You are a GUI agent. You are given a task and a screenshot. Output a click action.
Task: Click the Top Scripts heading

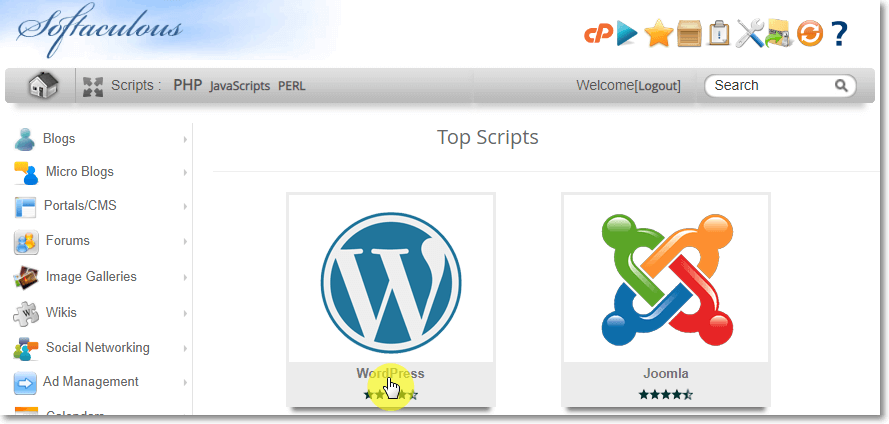point(488,137)
